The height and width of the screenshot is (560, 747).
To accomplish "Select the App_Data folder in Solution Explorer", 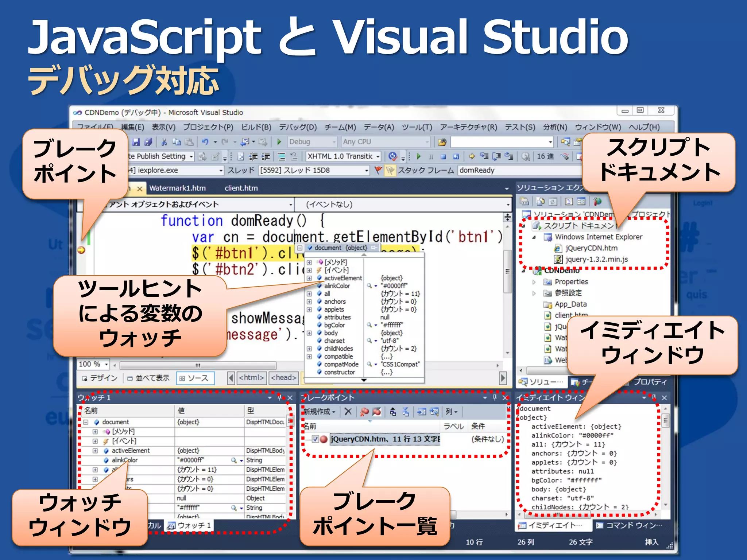I will coord(565,304).
